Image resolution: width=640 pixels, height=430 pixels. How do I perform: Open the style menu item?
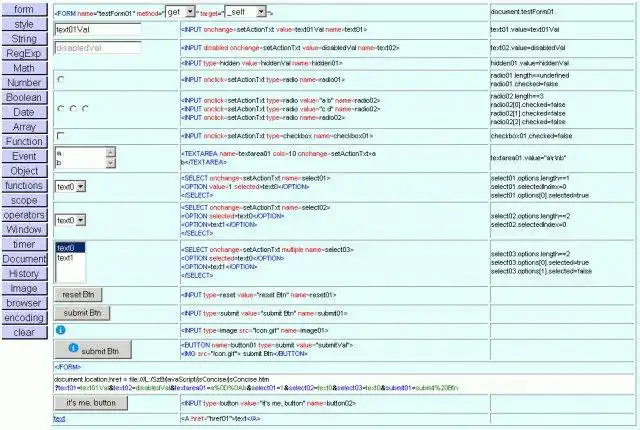click(x=24, y=24)
